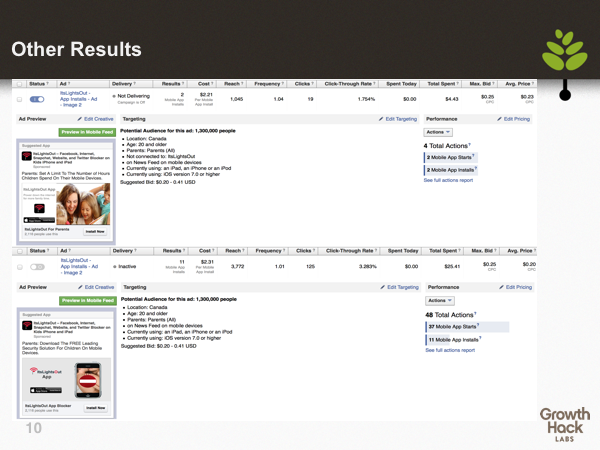Viewport: 600px width, 450px height.
Task: Click the App Store badge in first ad preview
Action: (39, 220)
